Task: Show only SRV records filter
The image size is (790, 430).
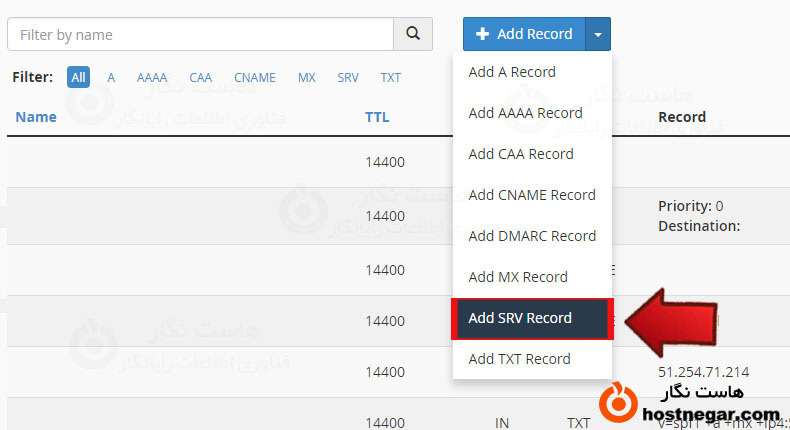Action: pos(348,77)
